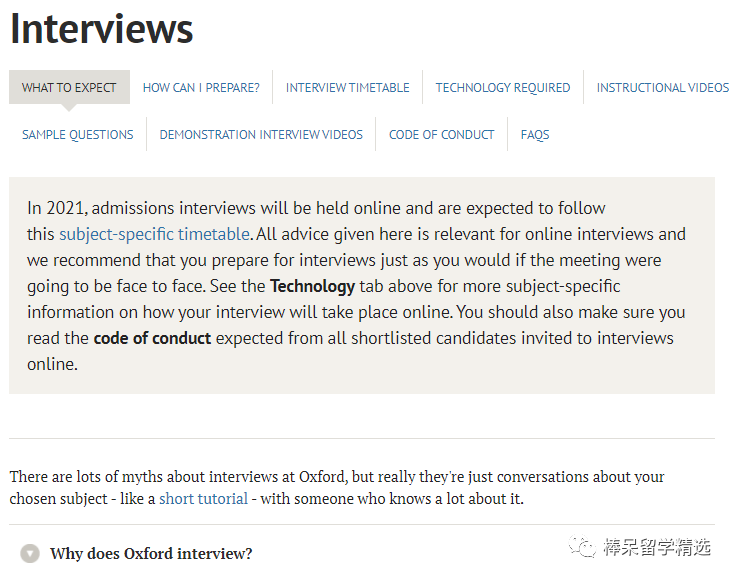Select the Technology Required tab
Viewport: 734px width, 579px height.
(x=503, y=88)
